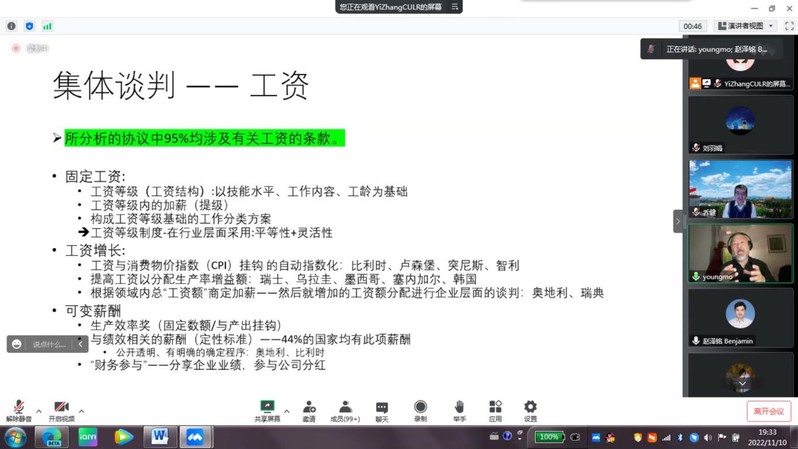The image size is (798, 449).
Task: Click the 共享屏幕 share screen icon
Action: (x=267, y=408)
